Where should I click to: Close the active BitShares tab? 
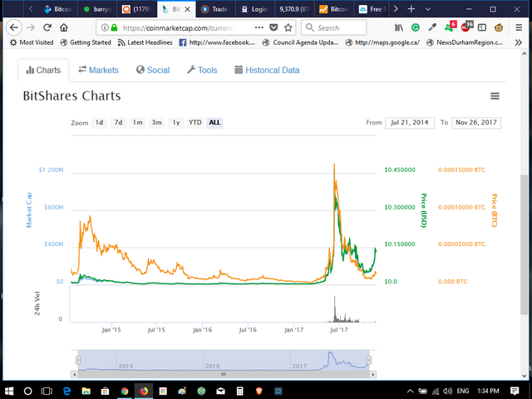coord(187,9)
